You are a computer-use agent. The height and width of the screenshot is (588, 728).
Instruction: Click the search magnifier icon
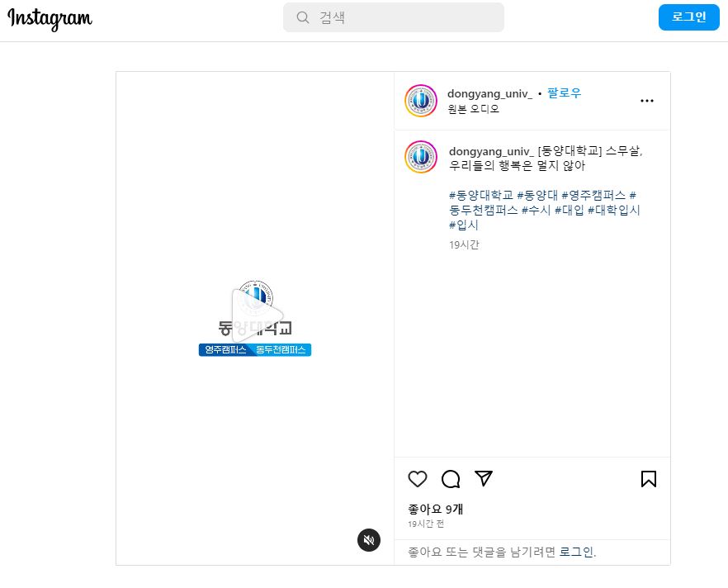point(303,17)
